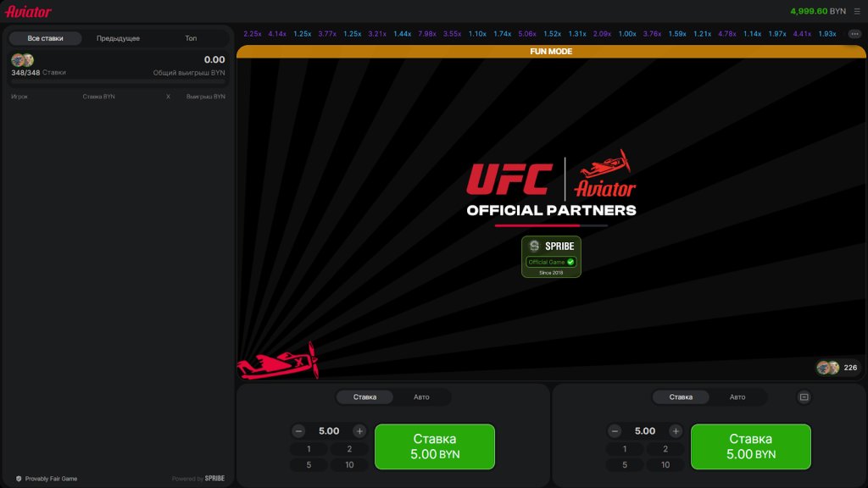Click the 5.00 bet input in first panel
This screenshot has width=868, height=488.
329,431
